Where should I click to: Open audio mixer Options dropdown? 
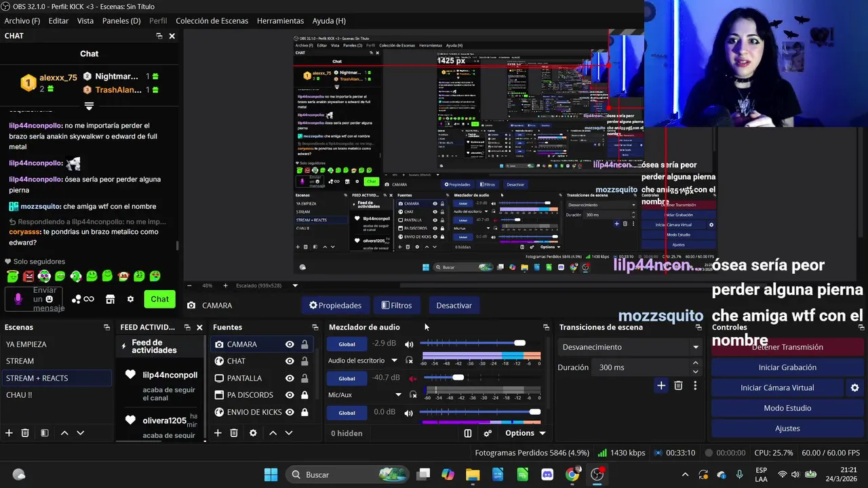coord(525,433)
